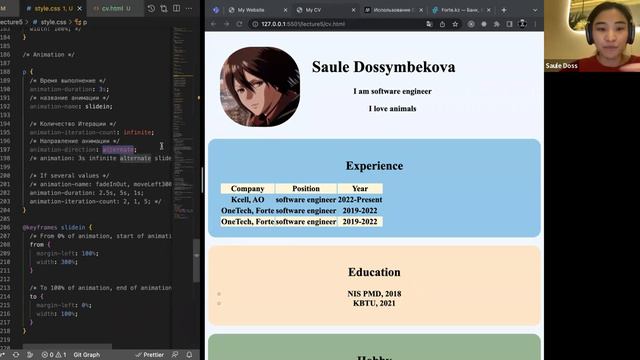Open the feedback icon in status bar
The image size is (640, 360).
(175, 355)
